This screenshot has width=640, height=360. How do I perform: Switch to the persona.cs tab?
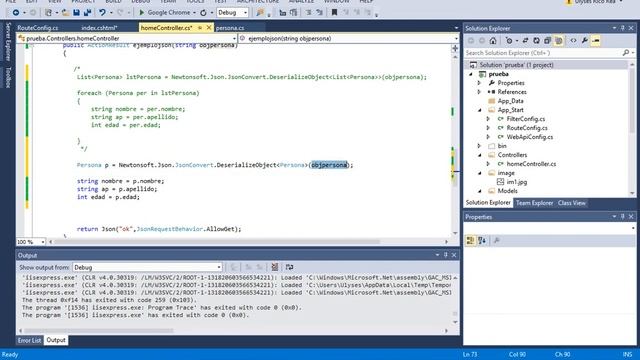[x=230, y=28]
